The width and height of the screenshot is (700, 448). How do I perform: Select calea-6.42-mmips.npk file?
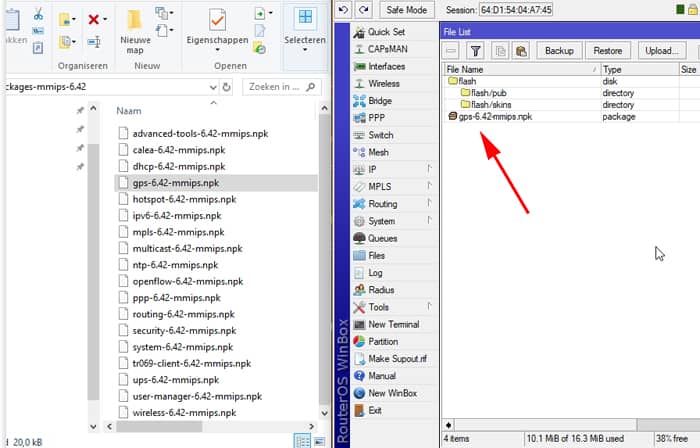179,150
